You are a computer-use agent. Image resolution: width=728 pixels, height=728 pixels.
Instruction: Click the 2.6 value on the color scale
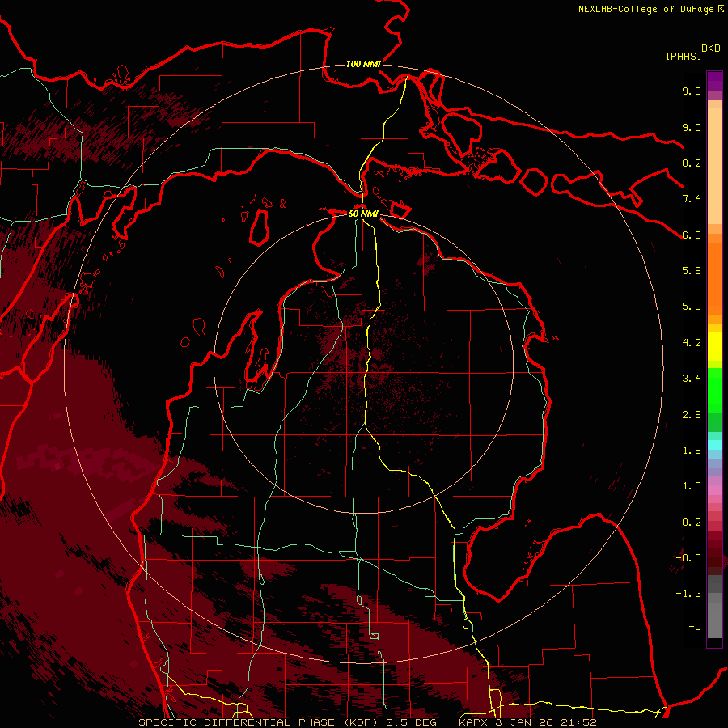click(x=692, y=415)
